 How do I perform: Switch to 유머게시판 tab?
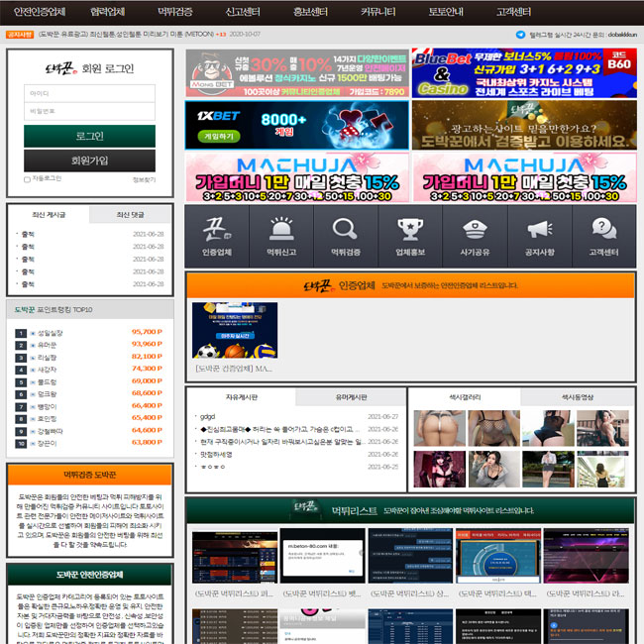351,397
